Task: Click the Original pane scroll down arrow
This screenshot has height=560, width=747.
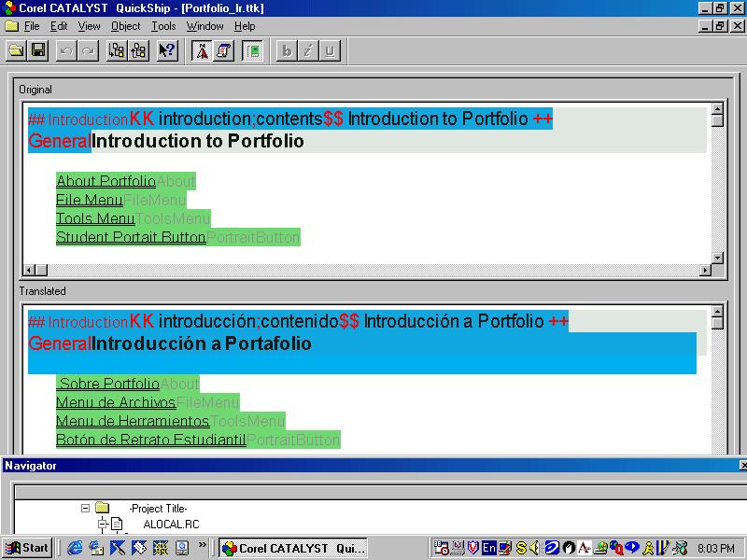Action: 717,258
